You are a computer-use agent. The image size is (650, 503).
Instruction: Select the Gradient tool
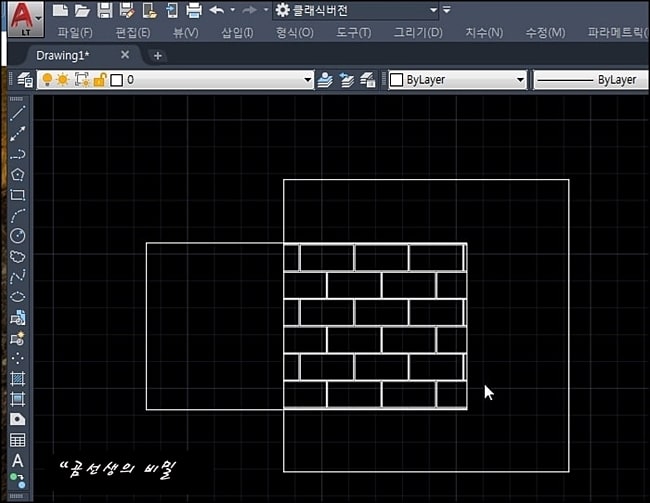click(x=17, y=399)
